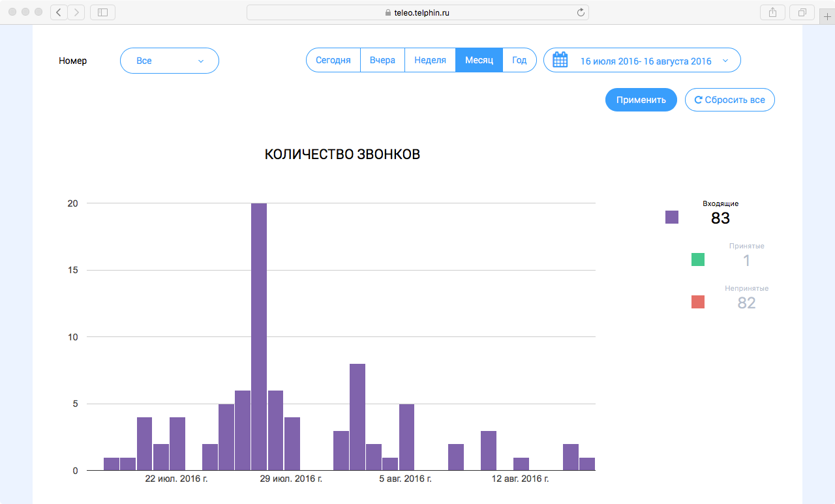
Task: Click the tallest bar reaching 20 calls
Action: click(x=259, y=337)
